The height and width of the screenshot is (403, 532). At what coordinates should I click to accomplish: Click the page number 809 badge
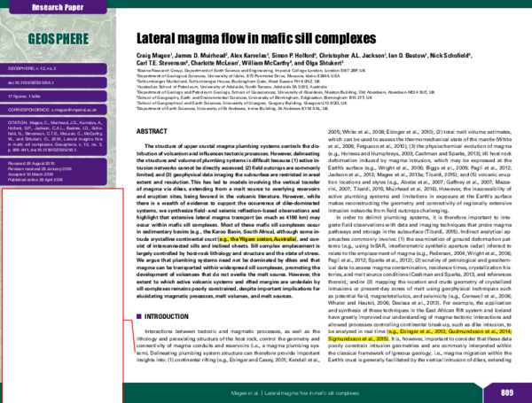(506, 392)
